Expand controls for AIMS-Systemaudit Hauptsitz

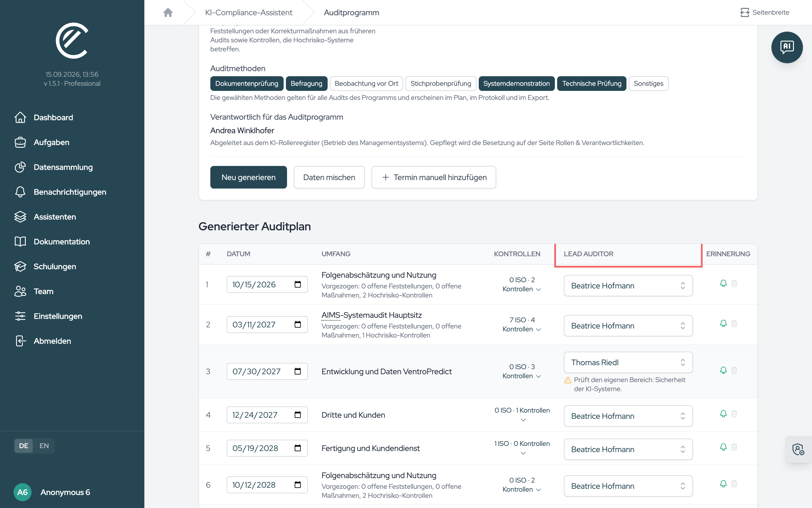[522, 325]
